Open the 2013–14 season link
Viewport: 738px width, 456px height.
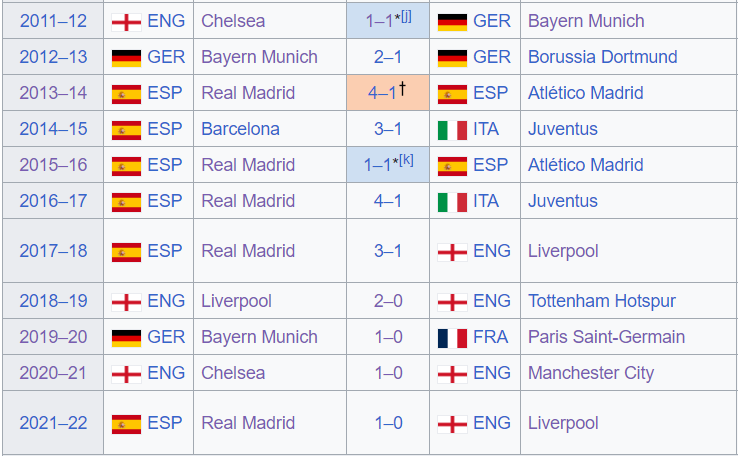click(53, 93)
